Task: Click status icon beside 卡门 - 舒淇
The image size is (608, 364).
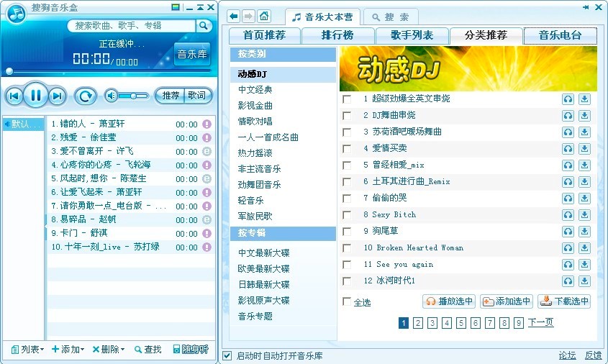Action: (x=207, y=233)
